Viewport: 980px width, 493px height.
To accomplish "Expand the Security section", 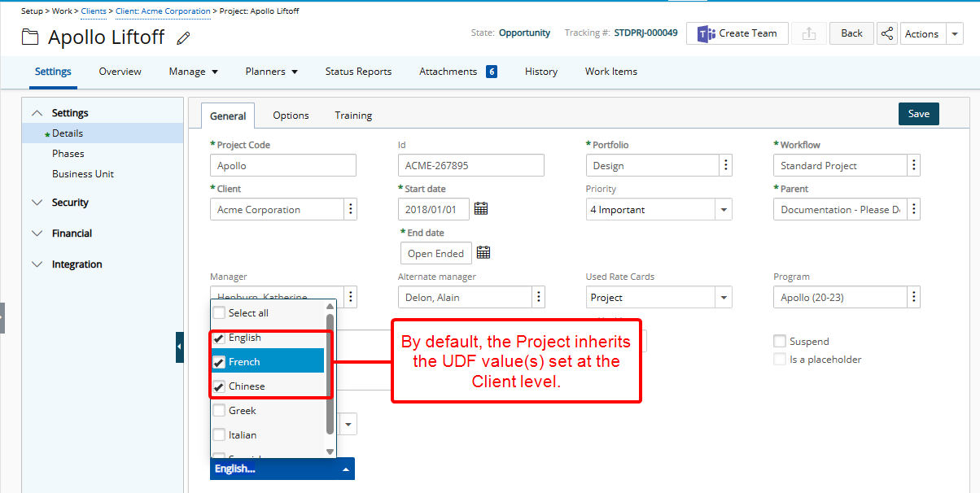I will click(x=36, y=203).
